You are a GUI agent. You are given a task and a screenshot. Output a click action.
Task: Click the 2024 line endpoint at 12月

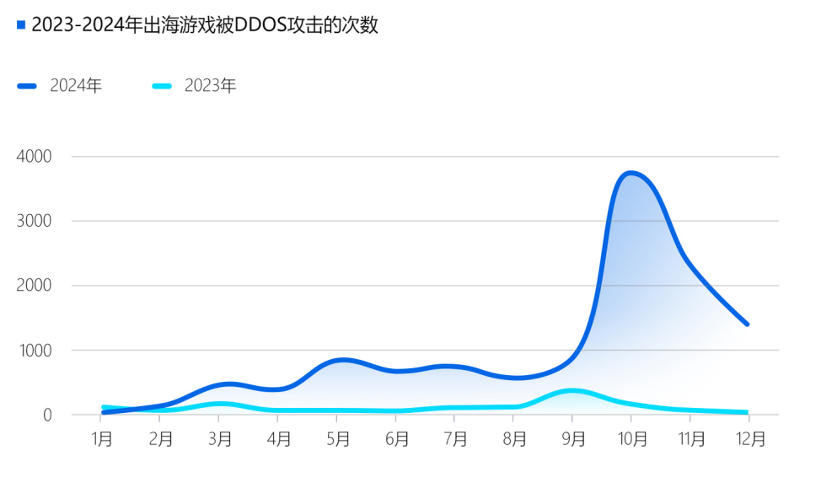747,324
